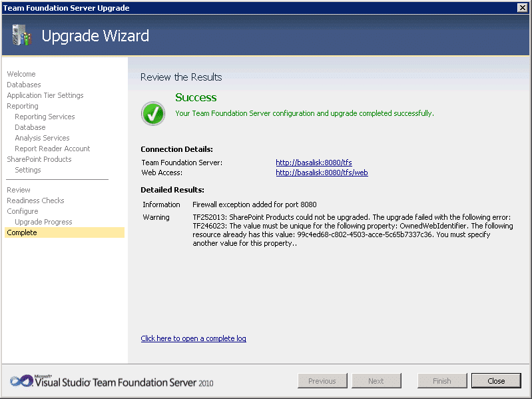532x399 pixels.
Task: Click the Upgrade Wizard banner title
Action: 95,36
